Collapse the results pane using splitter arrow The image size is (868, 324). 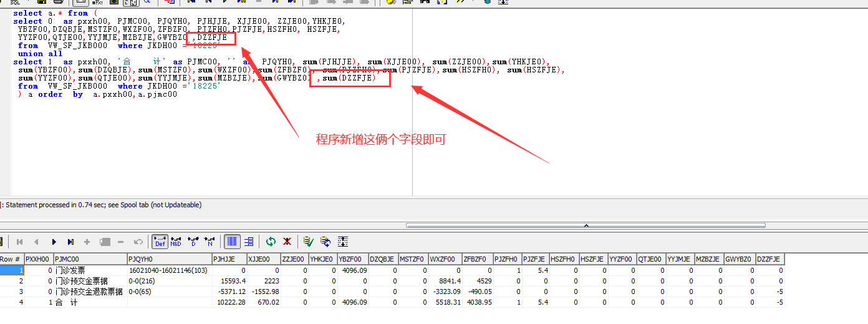pos(586,225)
